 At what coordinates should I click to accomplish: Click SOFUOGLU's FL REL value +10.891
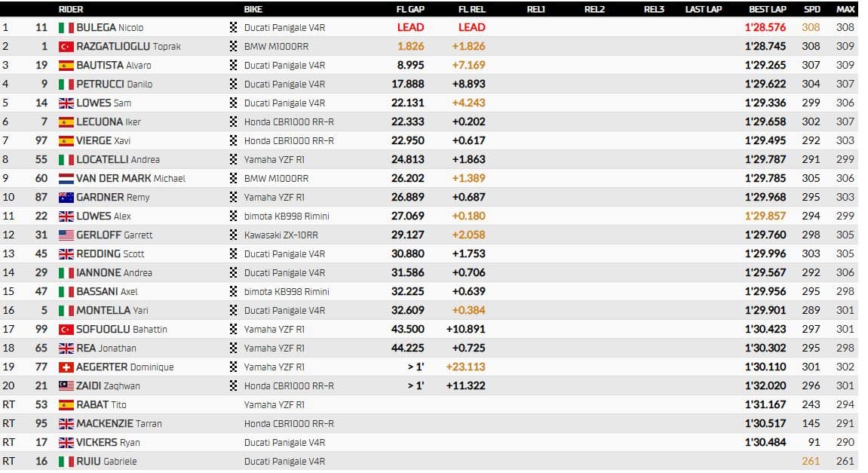tap(465, 329)
